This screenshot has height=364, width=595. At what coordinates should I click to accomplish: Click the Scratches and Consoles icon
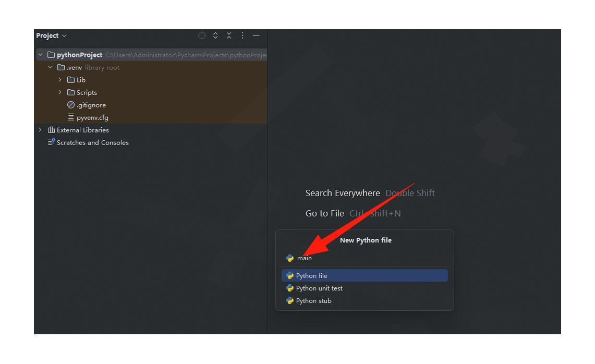tap(51, 142)
